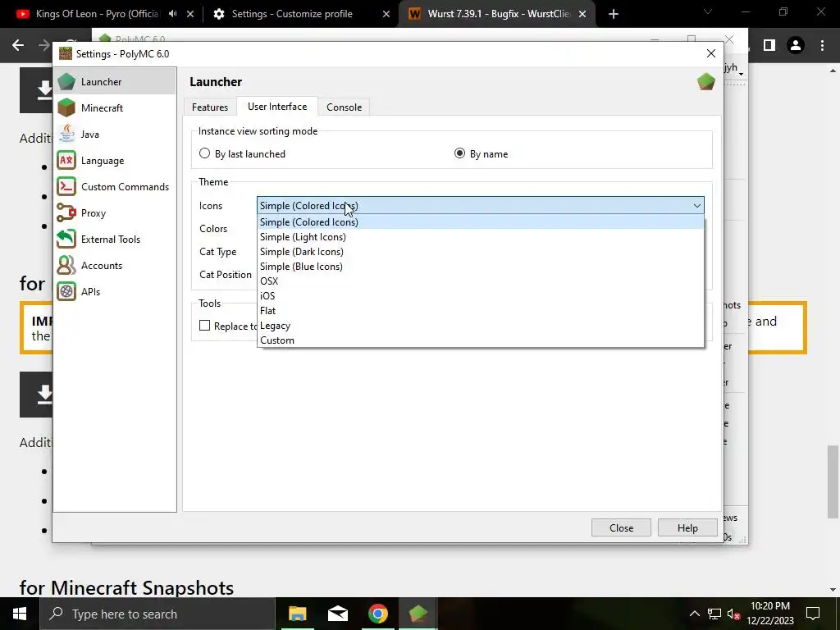Open the Mail app in taskbar
The image size is (840, 630).
[337, 614]
